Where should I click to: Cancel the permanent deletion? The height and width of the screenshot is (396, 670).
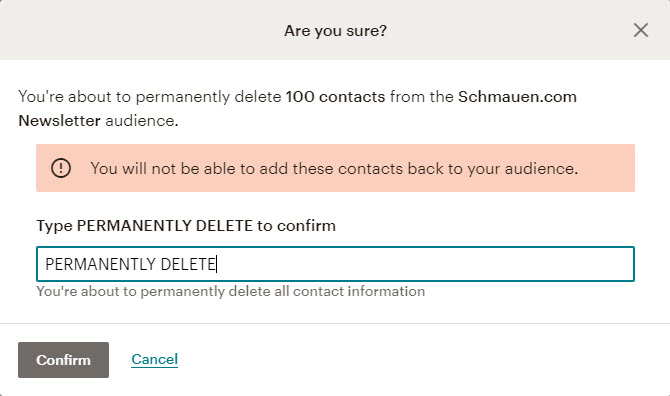154,359
